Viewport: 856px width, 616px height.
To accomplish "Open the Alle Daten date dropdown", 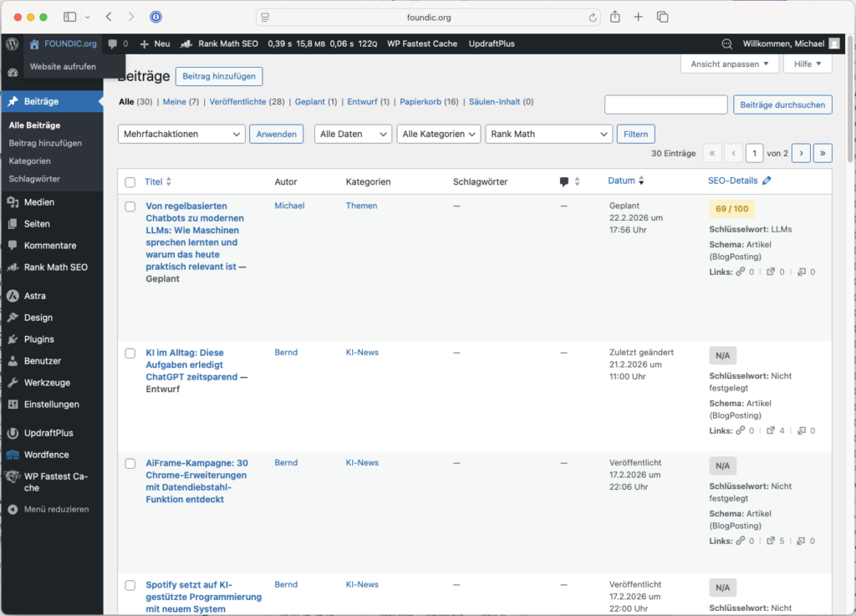I will click(x=353, y=134).
